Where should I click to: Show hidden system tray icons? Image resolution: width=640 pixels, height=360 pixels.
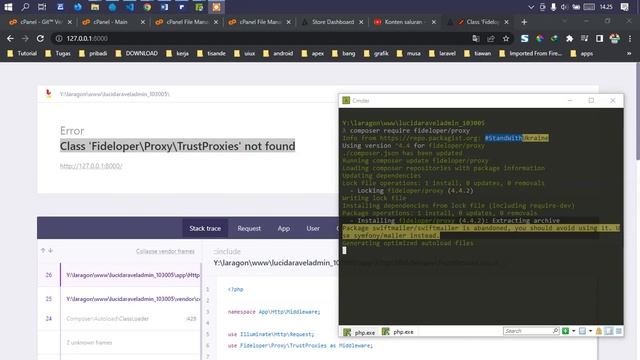coord(531,7)
